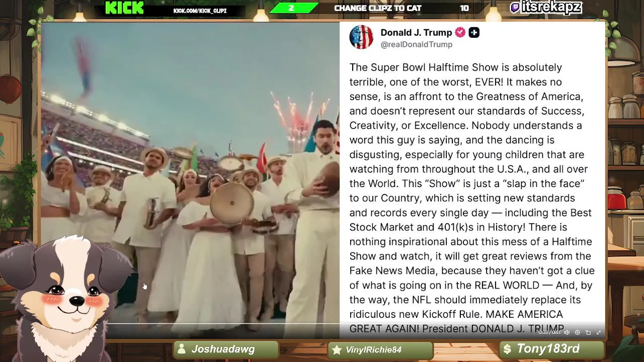
Task: Click the 'REAL WORLD' phrase in the post
Action: 507,286
